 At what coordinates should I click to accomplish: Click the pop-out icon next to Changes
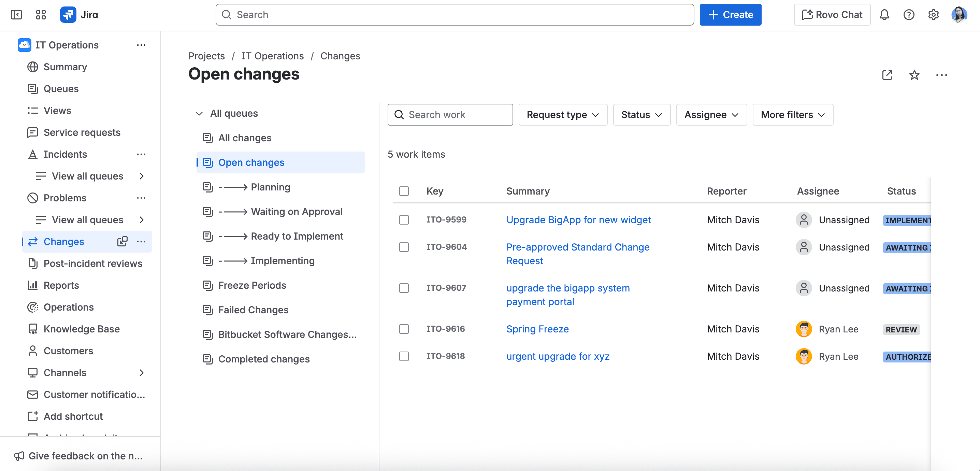coord(122,242)
